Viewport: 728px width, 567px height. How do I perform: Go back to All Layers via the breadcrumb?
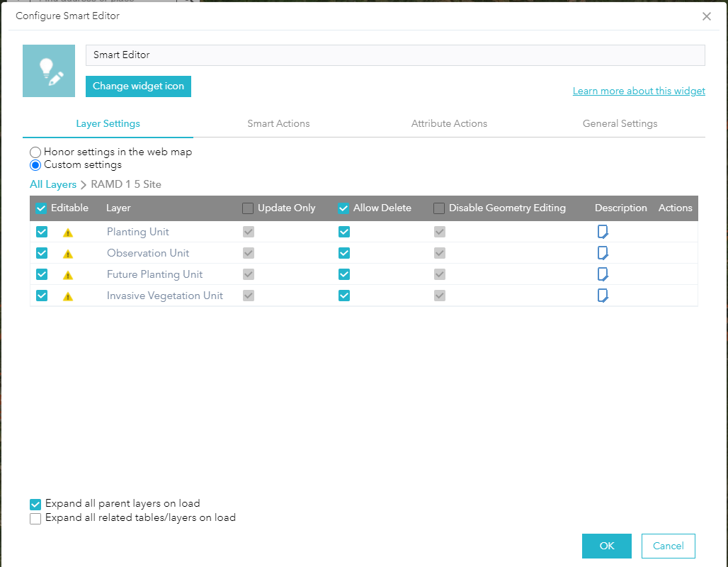pyautogui.click(x=52, y=184)
